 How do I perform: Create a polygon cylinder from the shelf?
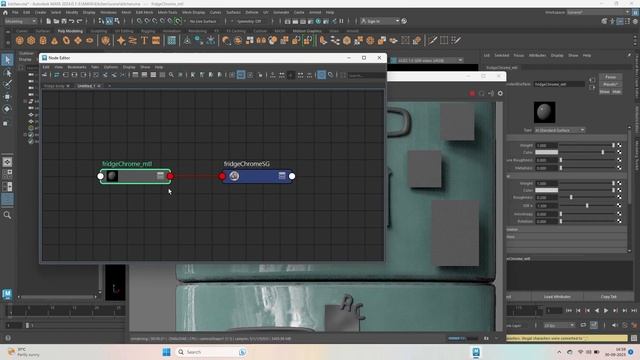click(43, 40)
